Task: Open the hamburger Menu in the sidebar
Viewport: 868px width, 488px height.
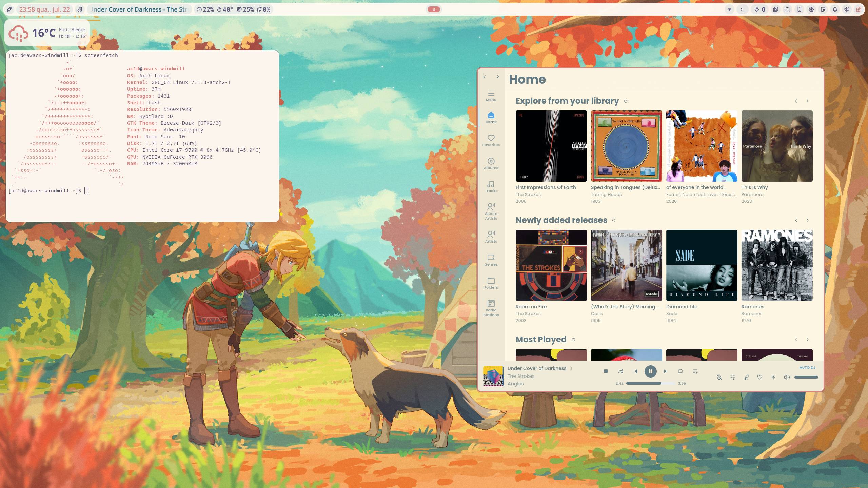Action: (x=491, y=96)
